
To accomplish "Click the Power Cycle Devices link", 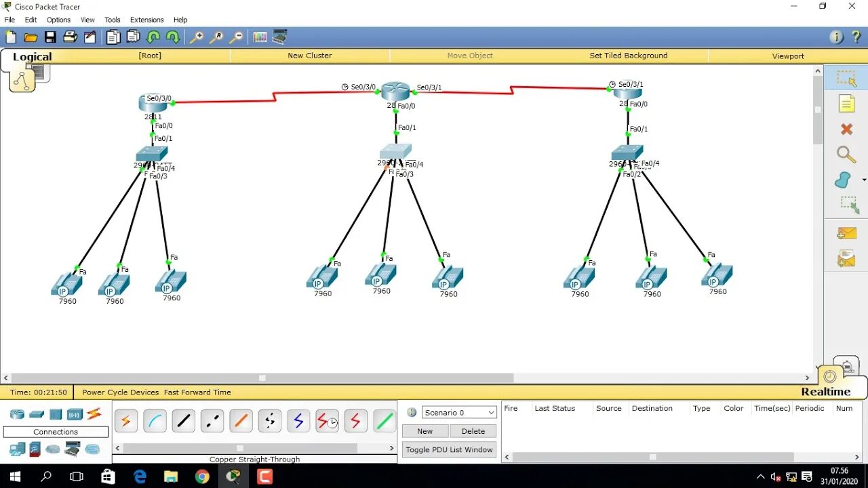I will [x=121, y=392].
